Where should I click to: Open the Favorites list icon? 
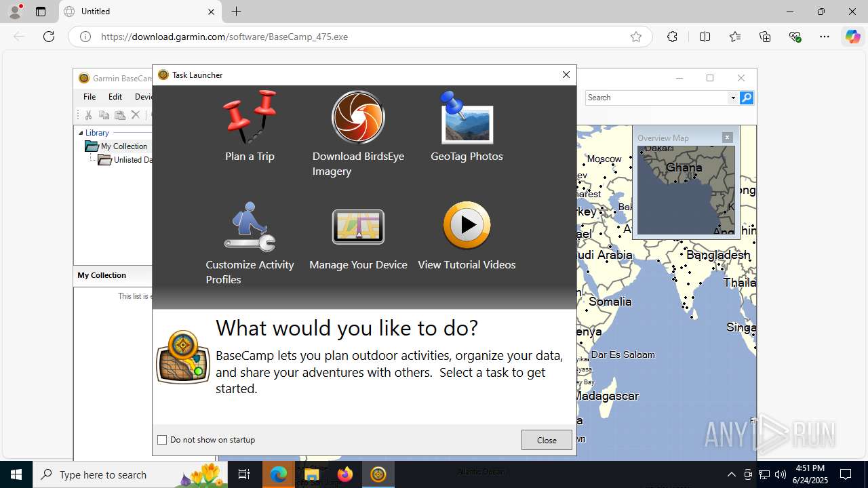(x=735, y=37)
